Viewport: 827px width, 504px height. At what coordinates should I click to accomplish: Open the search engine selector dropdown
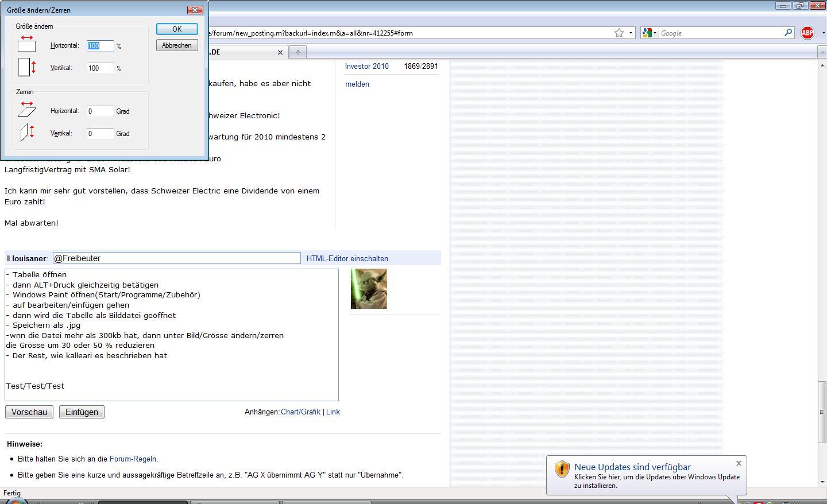pyautogui.click(x=655, y=33)
